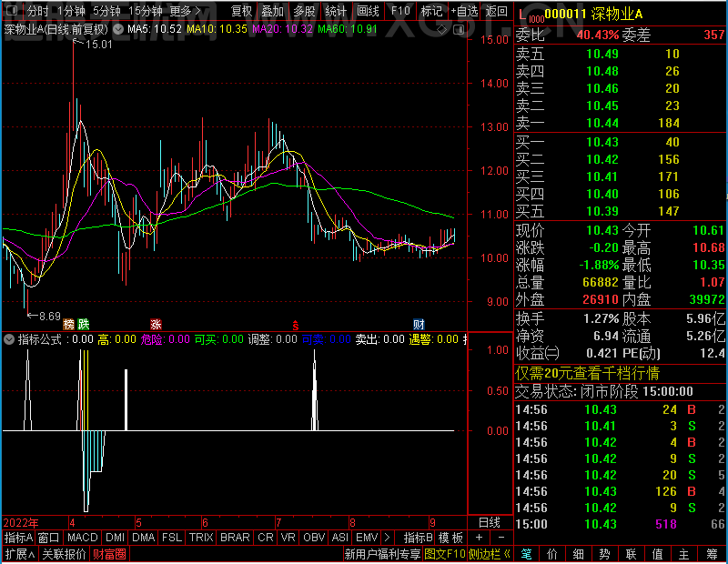728x564 pixels.
Task: Open the F10 company info
Action: (x=400, y=10)
